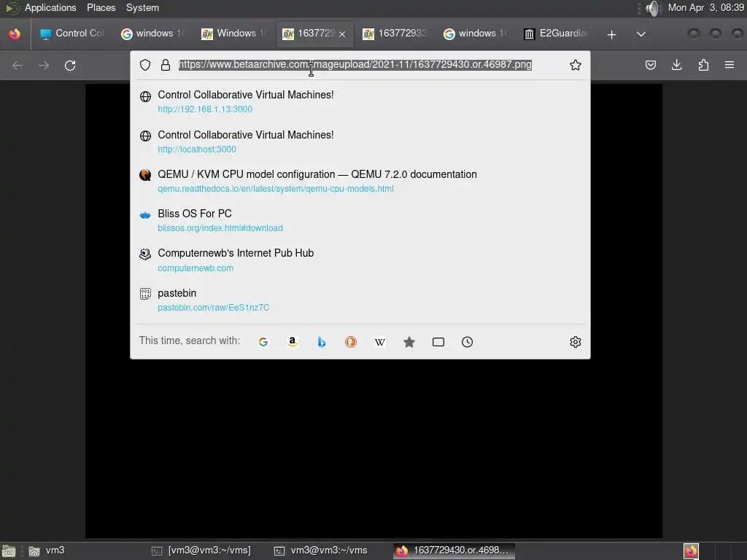Switch to last Google windows tab
Viewport: 747px width, 560px height.
point(475,34)
